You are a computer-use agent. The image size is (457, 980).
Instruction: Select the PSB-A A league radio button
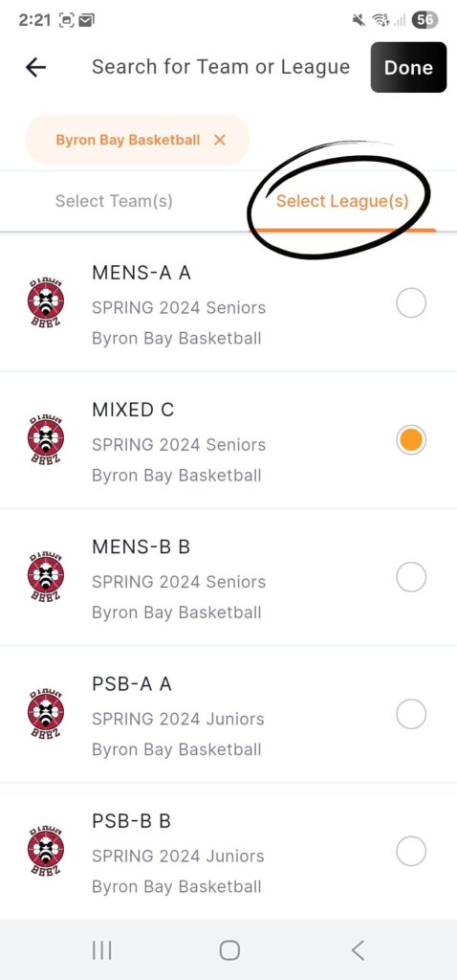411,714
